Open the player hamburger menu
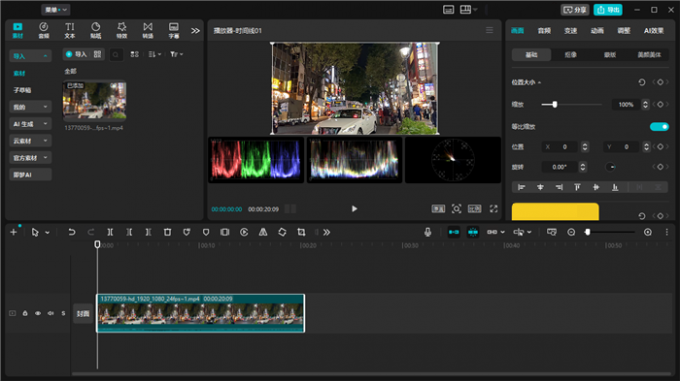 tap(489, 30)
